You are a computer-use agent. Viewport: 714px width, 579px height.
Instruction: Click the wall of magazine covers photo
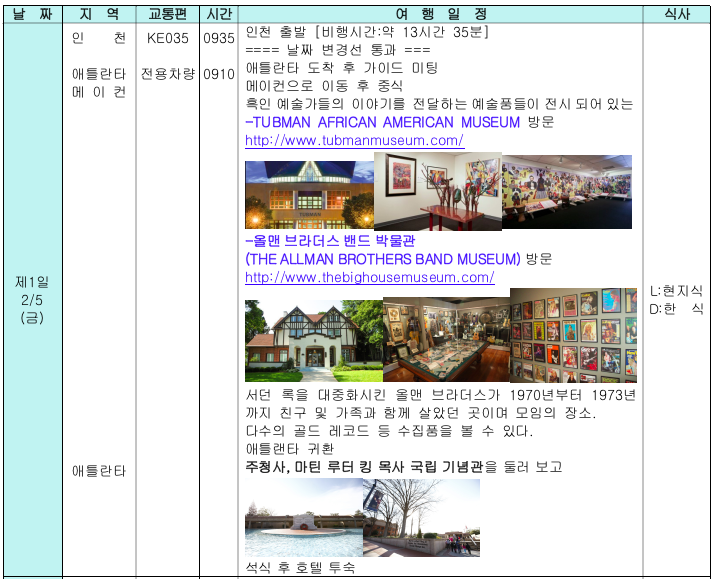click(573, 335)
